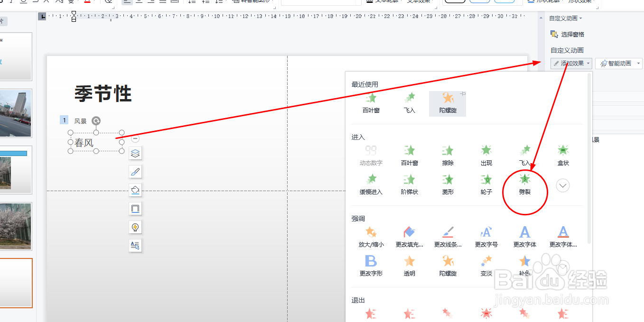
Task: Pin the recently used 陀螺旋 effect
Action: 463,94
